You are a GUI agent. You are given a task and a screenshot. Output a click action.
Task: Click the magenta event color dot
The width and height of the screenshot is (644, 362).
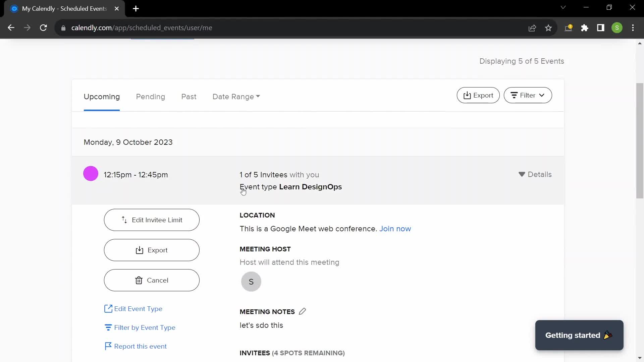(91, 174)
